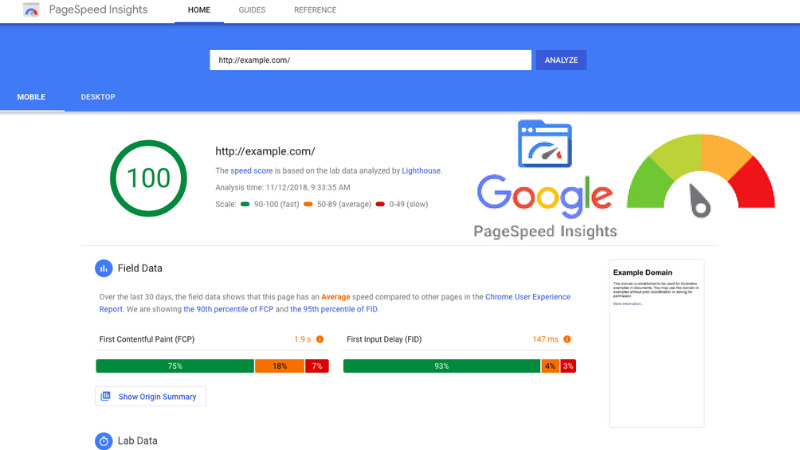
Task: Click the red 3% FID bar segment
Action: (x=568, y=366)
